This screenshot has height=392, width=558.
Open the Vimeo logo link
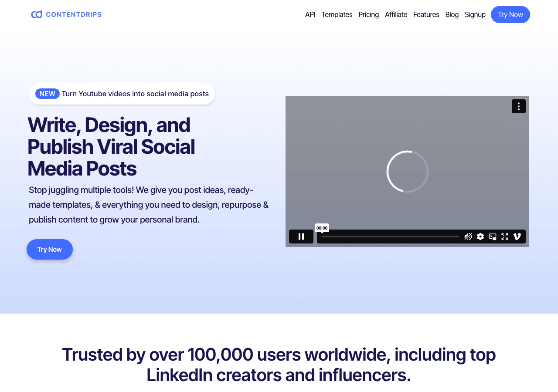[517, 237]
